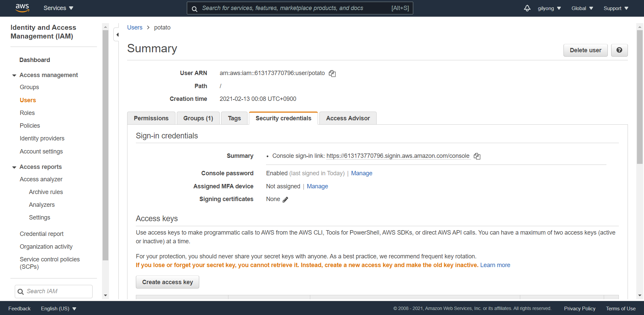
Task: Click the creation time 2021-02-13 value
Action: click(258, 99)
